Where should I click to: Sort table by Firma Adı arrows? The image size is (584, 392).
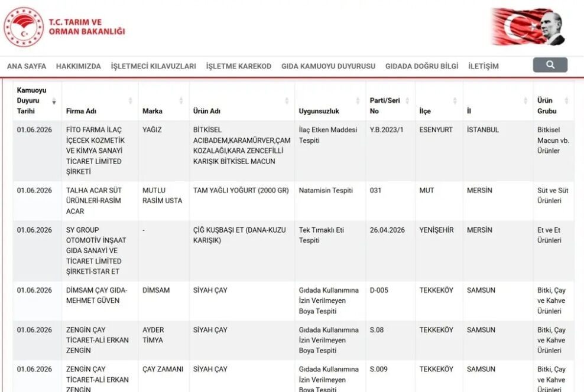pyautogui.click(x=131, y=101)
